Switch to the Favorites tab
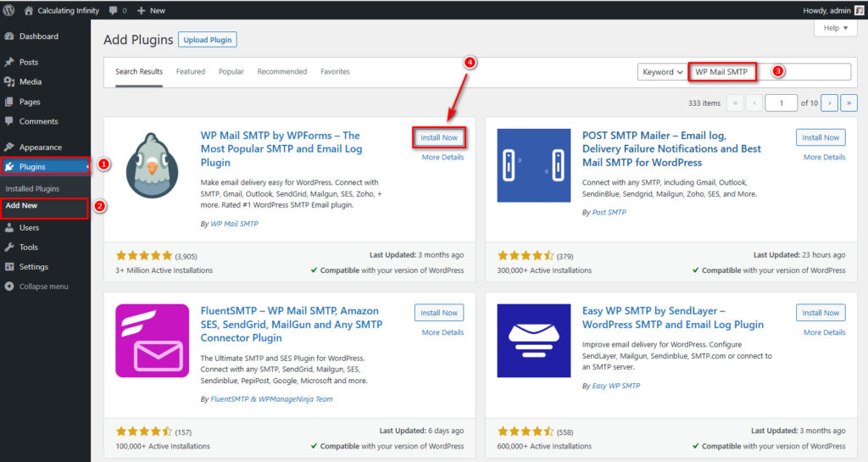The width and height of the screenshot is (868, 462). [x=335, y=72]
